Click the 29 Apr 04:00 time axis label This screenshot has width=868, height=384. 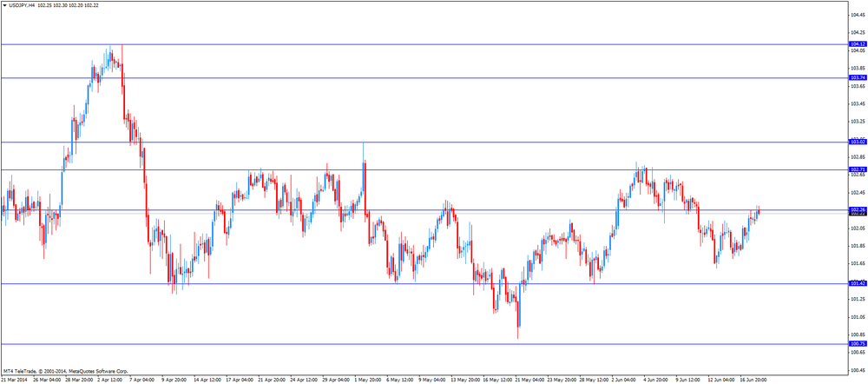(x=335, y=380)
